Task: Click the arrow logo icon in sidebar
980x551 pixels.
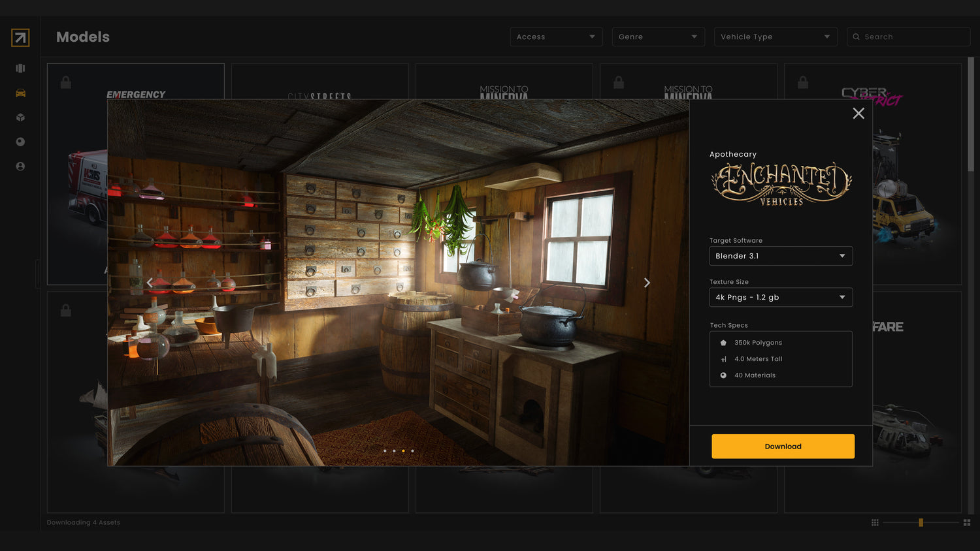Action: [20, 38]
